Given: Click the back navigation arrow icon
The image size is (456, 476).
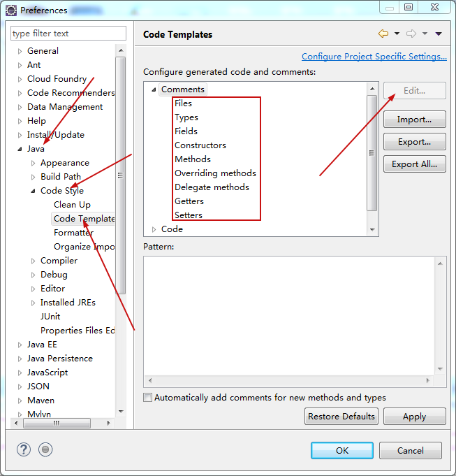Looking at the screenshot, I should point(383,34).
